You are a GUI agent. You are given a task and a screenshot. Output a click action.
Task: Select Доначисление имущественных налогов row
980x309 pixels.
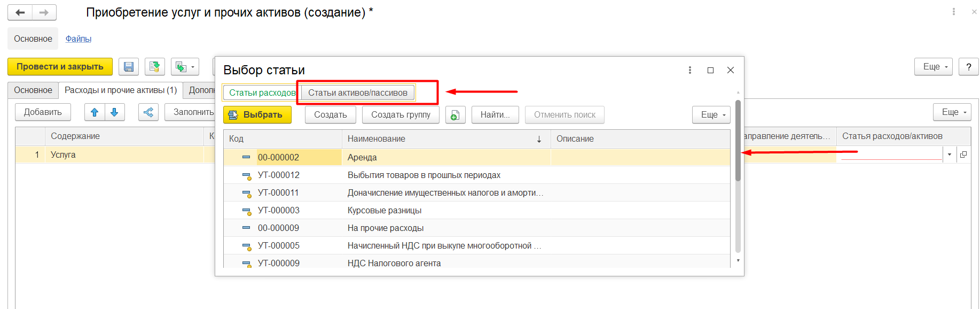tap(477, 193)
